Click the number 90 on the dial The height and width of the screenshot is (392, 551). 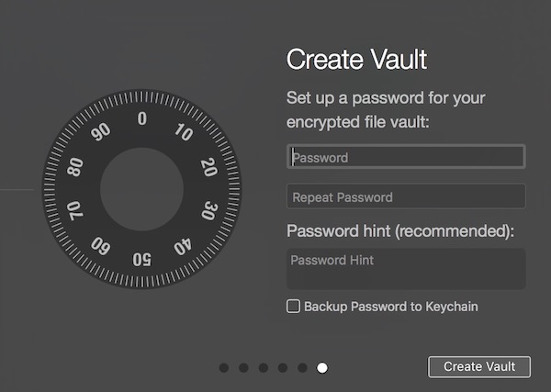click(x=100, y=131)
